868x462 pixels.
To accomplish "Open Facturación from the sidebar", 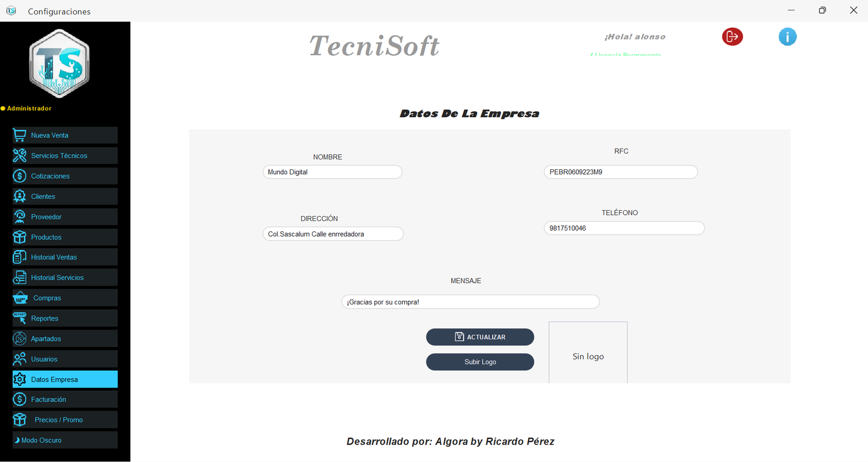I will click(x=65, y=399).
